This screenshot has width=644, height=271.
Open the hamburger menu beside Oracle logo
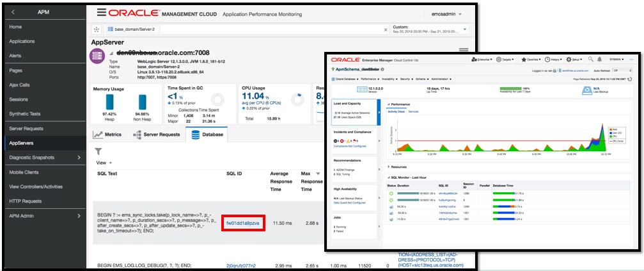pyautogui.click(x=102, y=12)
